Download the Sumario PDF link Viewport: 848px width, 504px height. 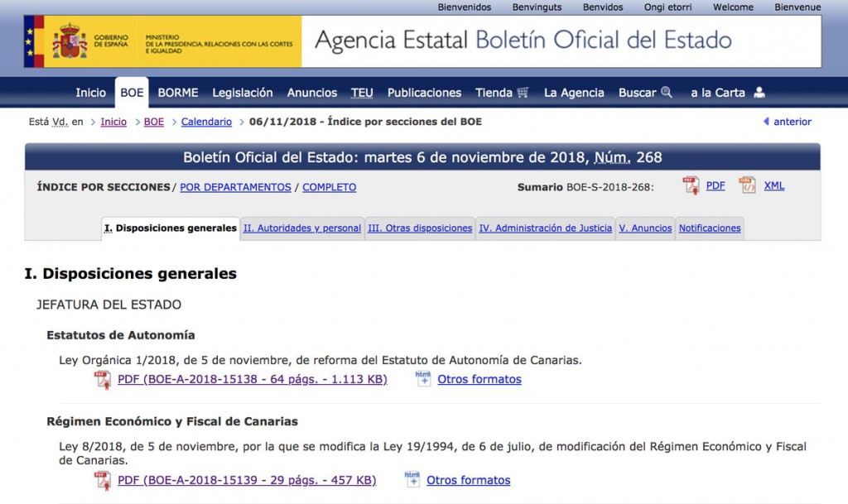coord(715,186)
